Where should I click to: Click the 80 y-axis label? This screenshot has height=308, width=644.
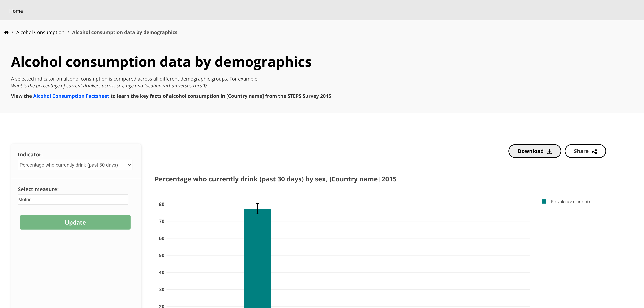(x=162, y=204)
